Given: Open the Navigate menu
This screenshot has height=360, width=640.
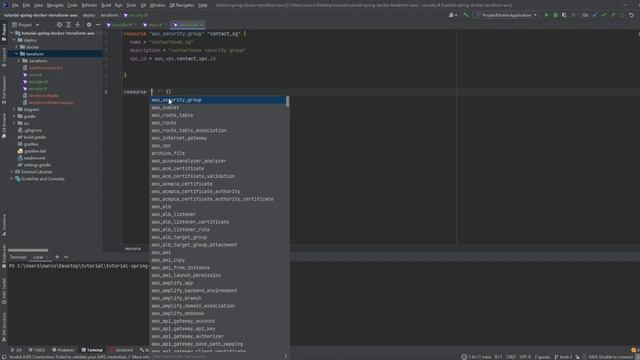Looking at the screenshot, I should click(55, 5).
